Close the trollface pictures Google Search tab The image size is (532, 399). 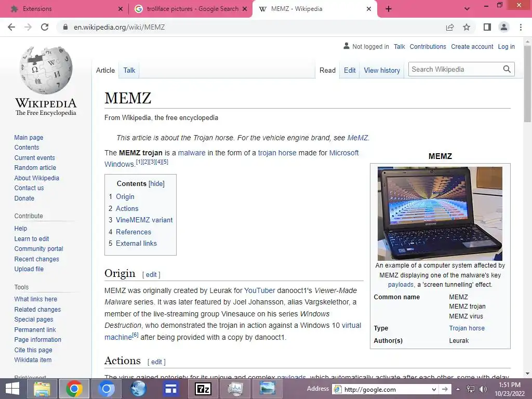tap(245, 9)
